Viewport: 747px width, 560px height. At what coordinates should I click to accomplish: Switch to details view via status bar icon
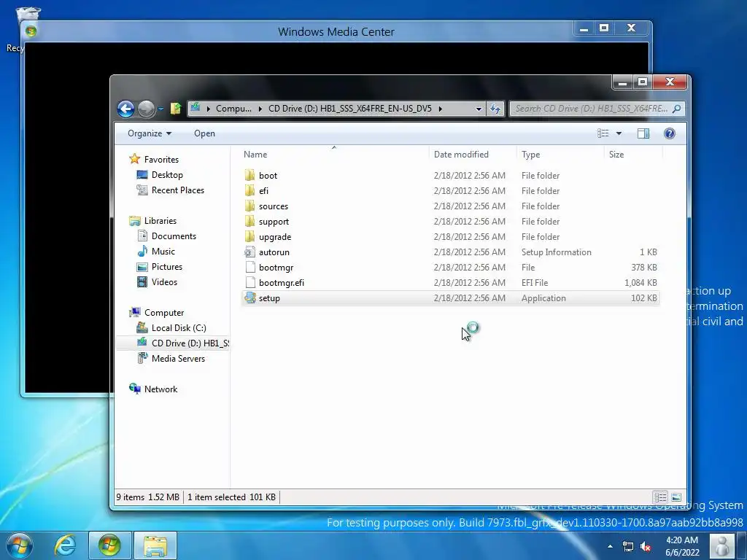pyautogui.click(x=660, y=497)
